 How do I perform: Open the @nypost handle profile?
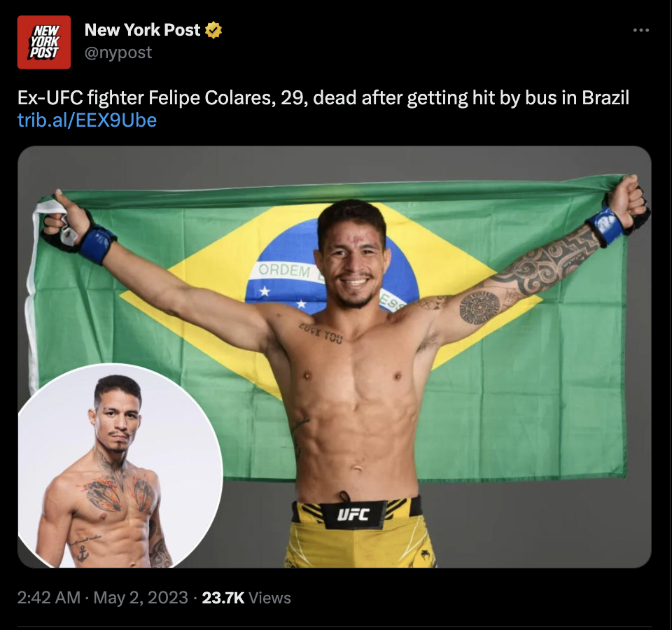pos(118,52)
